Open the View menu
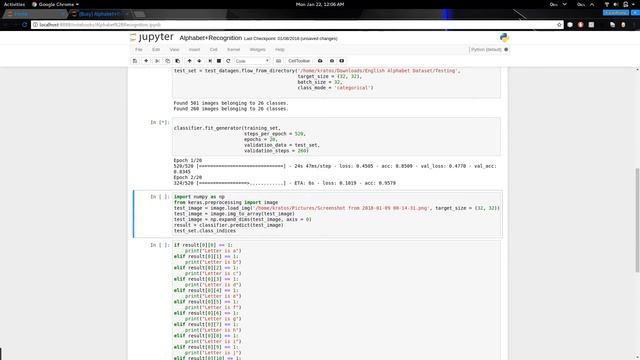Image resolution: width=640 pixels, height=360 pixels. pos(174,49)
